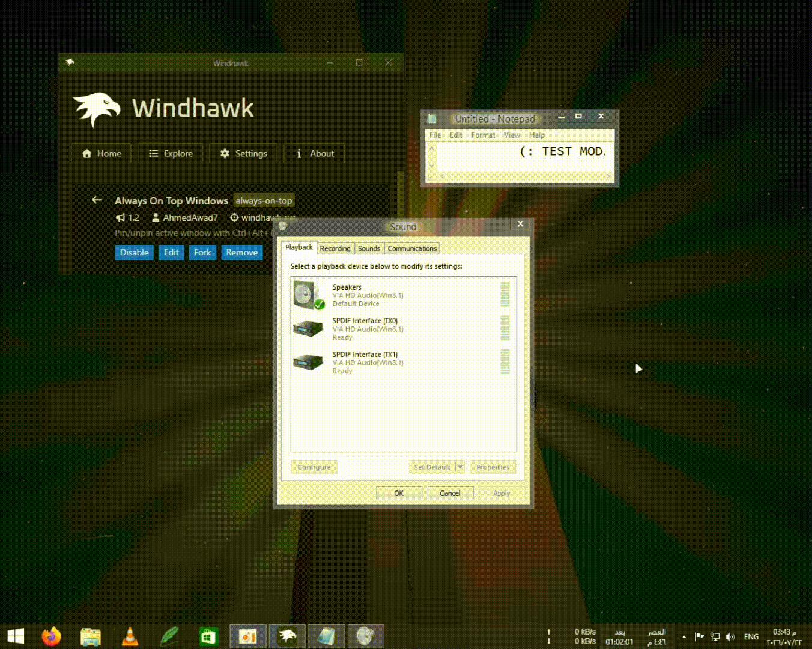Open Notepad Help menu
Viewport: 812px width, 649px height.
click(537, 135)
